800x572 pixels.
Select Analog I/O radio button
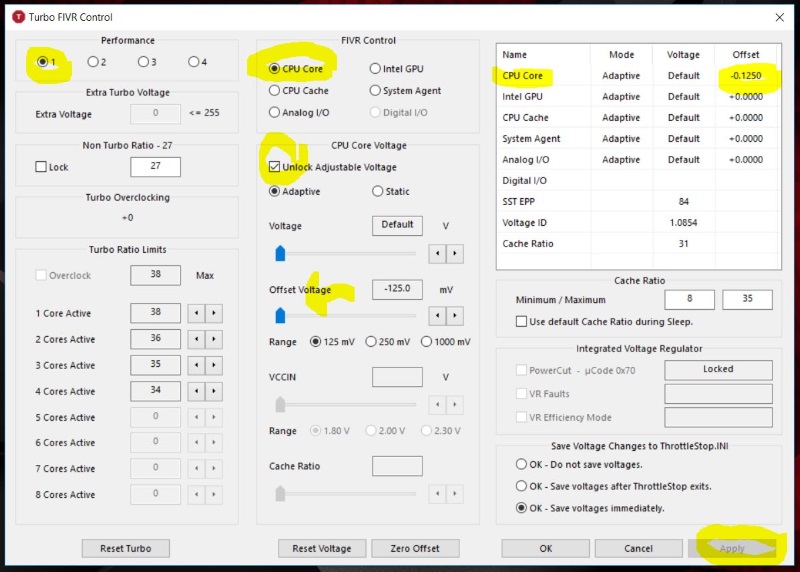(299, 112)
